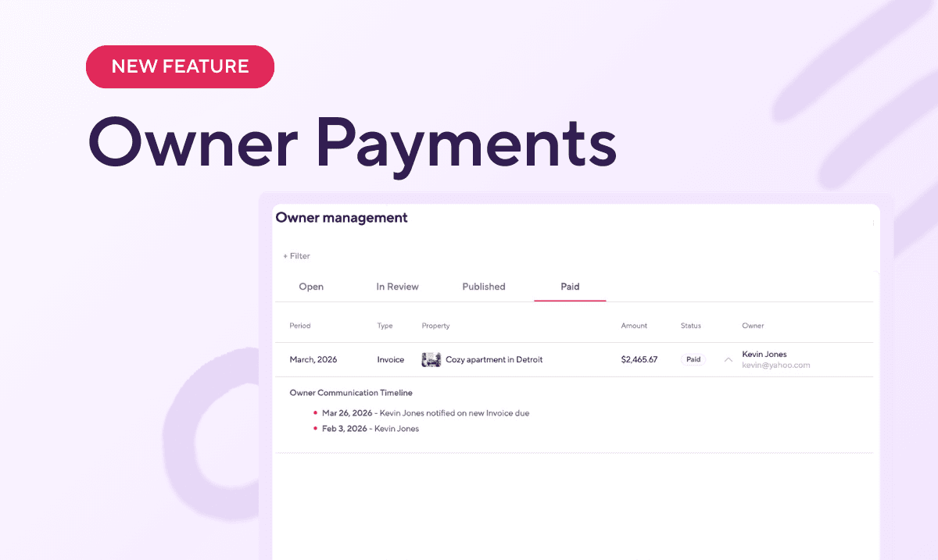Click the red marker beside Mar 26 entry
Viewport: 938px width, 560px height.
click(317, 412)
